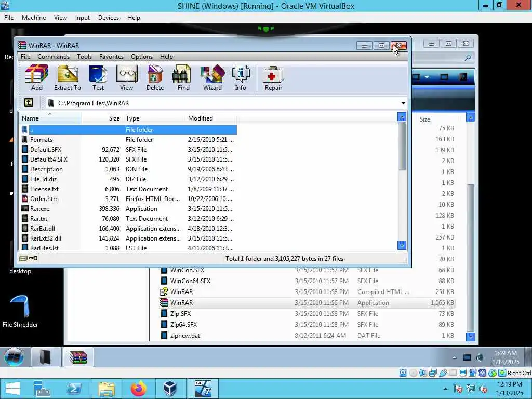
Task: Open VirtualBox Input menu
Action: [83, 18]
